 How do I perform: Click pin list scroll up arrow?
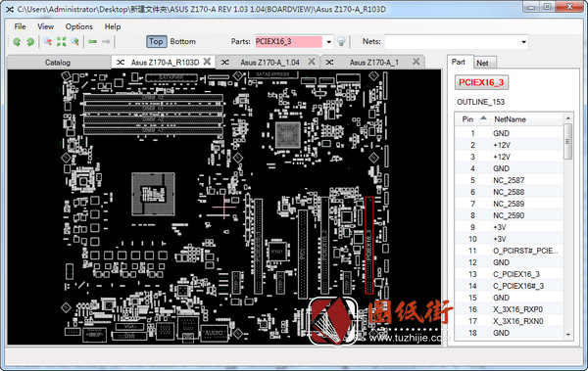point(567,118)
